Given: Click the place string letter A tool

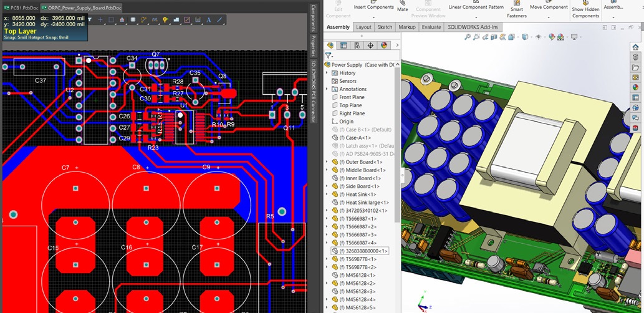Looking at the screenshot, I should pyautogui.click(x=209, y=20).
